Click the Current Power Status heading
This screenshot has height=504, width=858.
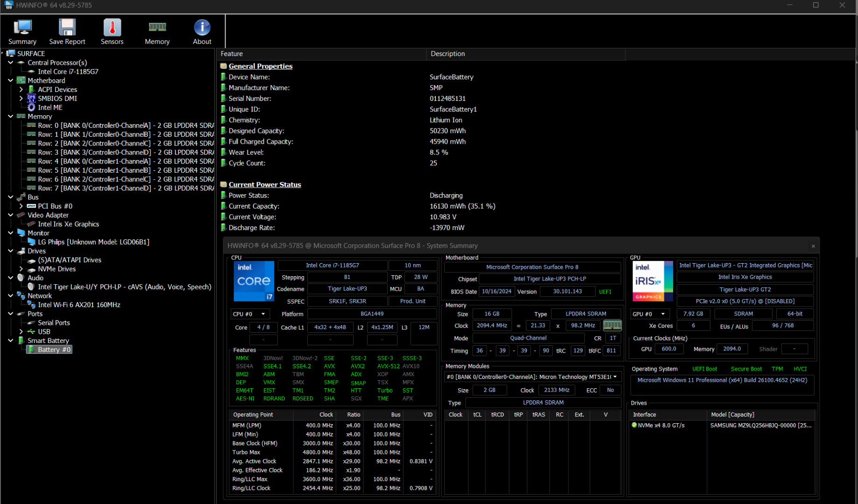(x=265, y=185)
